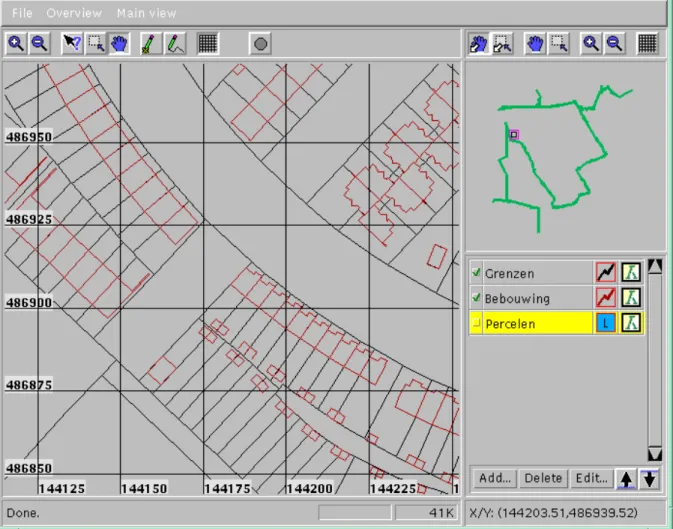Click the 486950 grid coordinate label
The height and width of the screenshot is (529, 673).
point(29,137)
